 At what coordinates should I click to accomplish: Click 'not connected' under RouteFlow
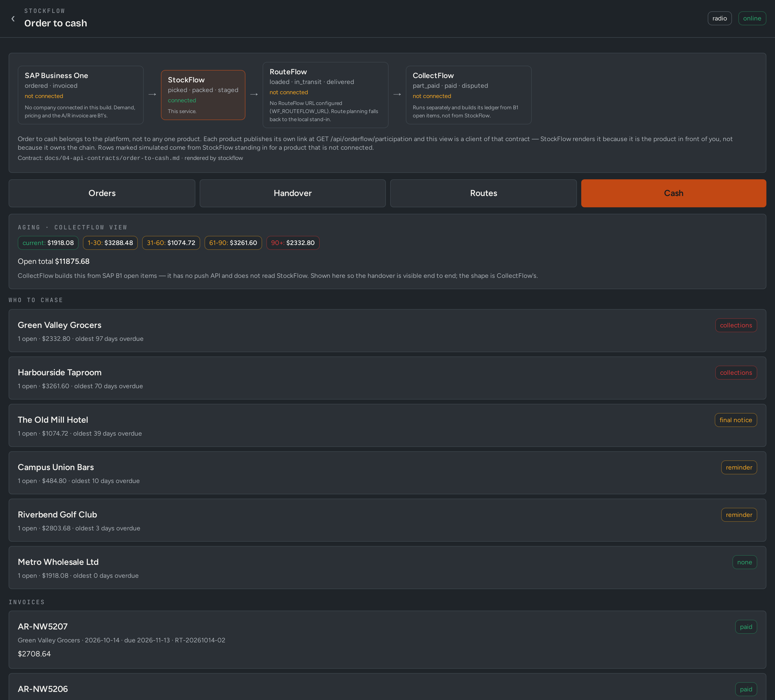pos(289,92)
